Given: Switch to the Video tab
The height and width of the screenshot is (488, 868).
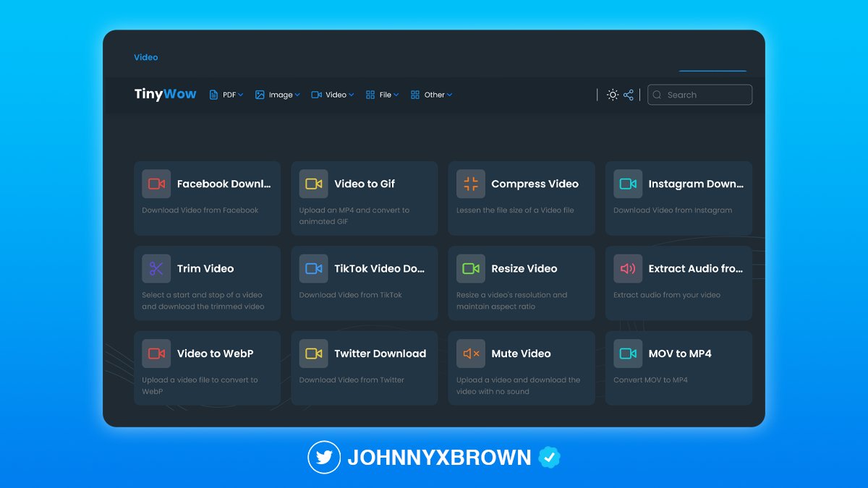Looking at the screenshot, I should (x=332, y=95).
